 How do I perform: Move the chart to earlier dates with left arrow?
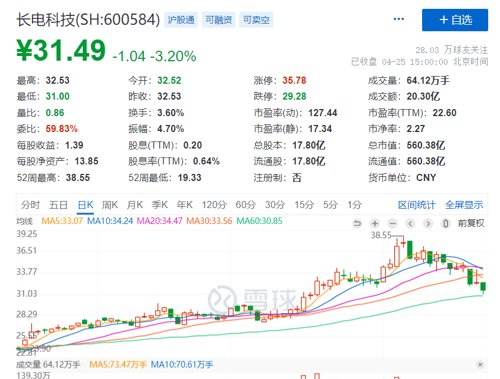click(411, 223)
